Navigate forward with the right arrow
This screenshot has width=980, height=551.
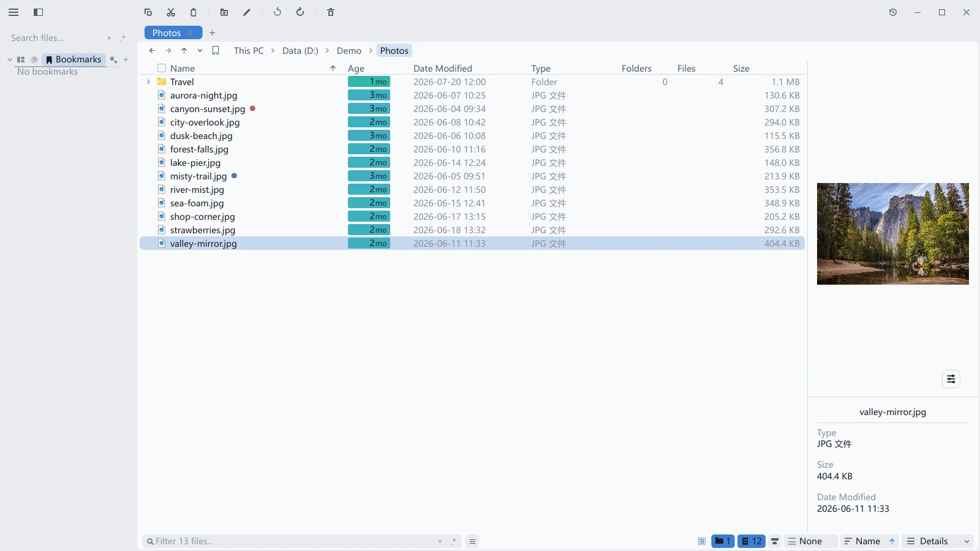[168, 51]
